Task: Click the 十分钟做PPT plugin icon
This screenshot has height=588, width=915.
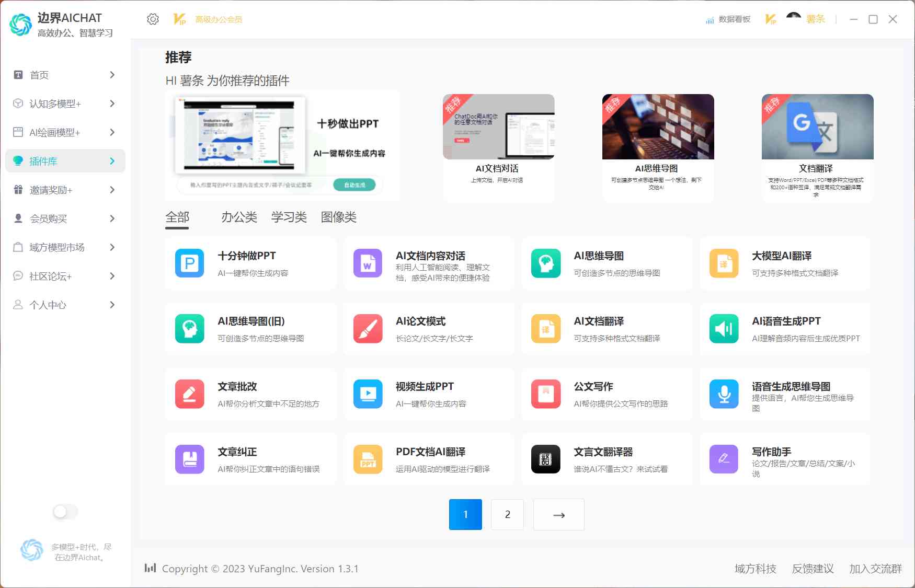Action: (190, 263)
